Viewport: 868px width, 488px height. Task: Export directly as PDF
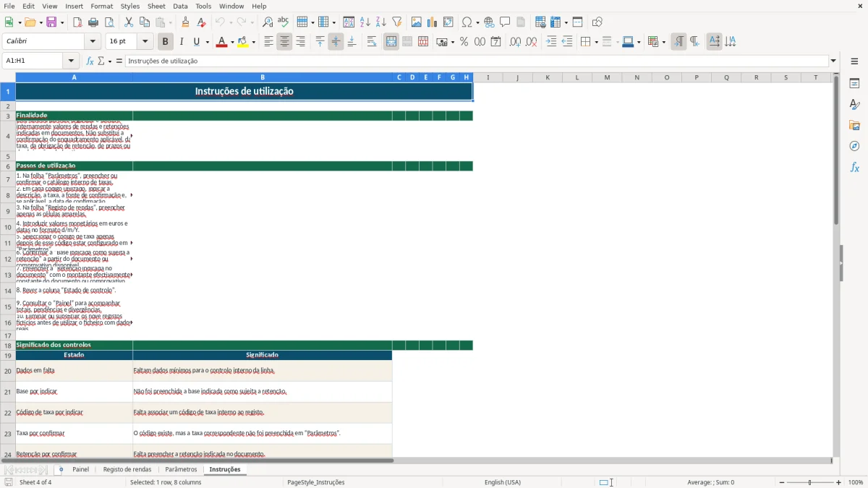coord(77,22)
